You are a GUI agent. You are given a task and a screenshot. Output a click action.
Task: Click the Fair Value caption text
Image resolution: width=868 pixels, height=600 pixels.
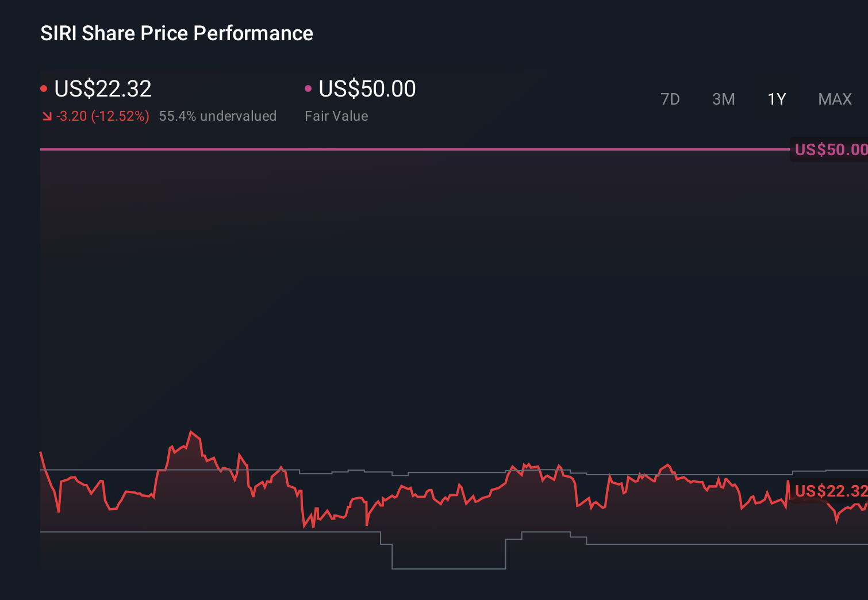336,116
